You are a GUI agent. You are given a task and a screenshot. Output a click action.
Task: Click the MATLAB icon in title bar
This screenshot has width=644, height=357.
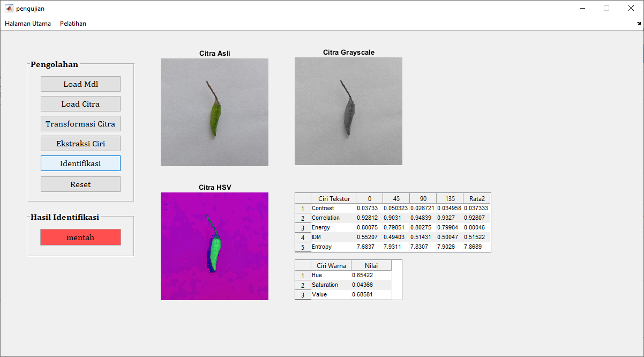coord(9,9)
